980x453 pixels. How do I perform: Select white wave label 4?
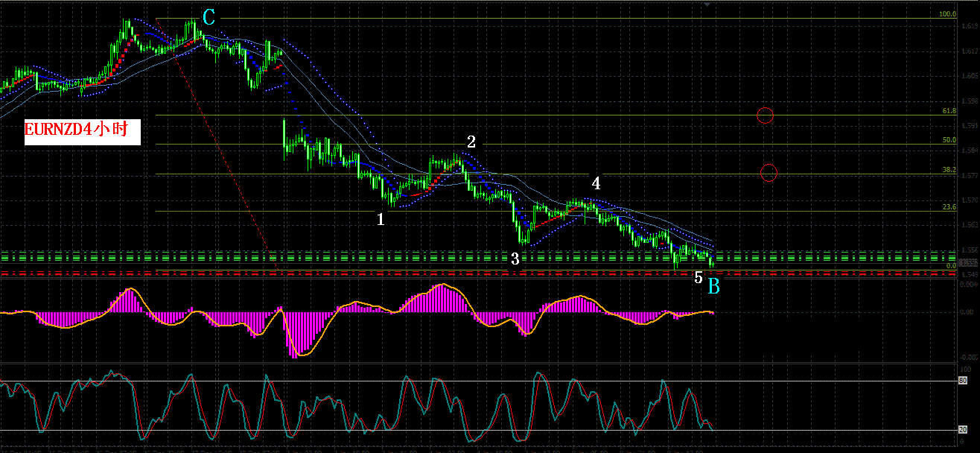[x=596, y=183]
